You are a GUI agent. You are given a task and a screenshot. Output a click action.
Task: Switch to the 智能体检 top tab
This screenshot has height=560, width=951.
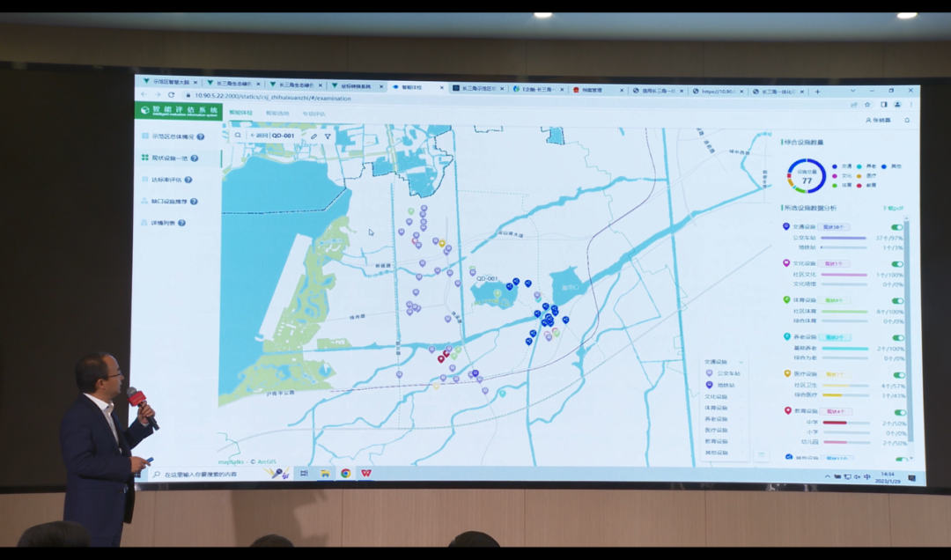[240, 113]
